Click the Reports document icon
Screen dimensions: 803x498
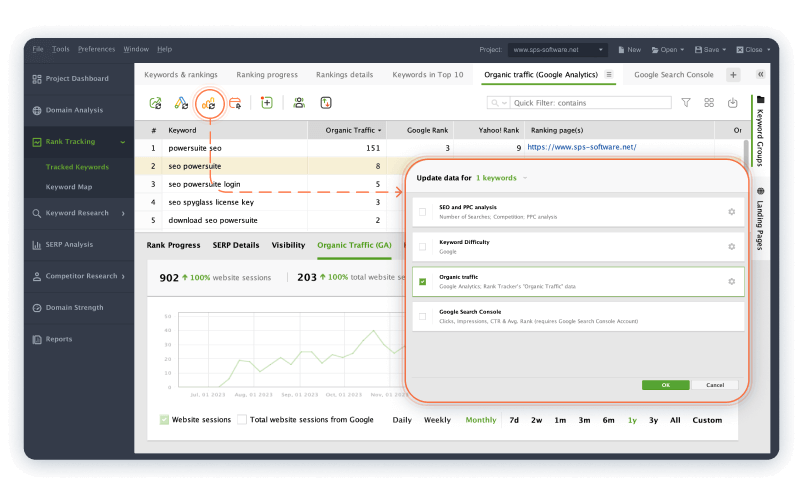37,339
